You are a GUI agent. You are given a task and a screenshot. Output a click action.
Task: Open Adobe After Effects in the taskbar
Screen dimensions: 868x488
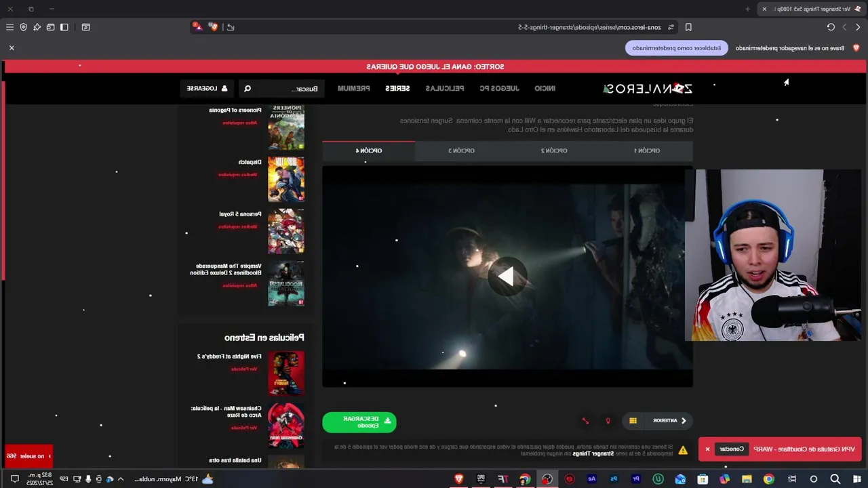[591, 479]
